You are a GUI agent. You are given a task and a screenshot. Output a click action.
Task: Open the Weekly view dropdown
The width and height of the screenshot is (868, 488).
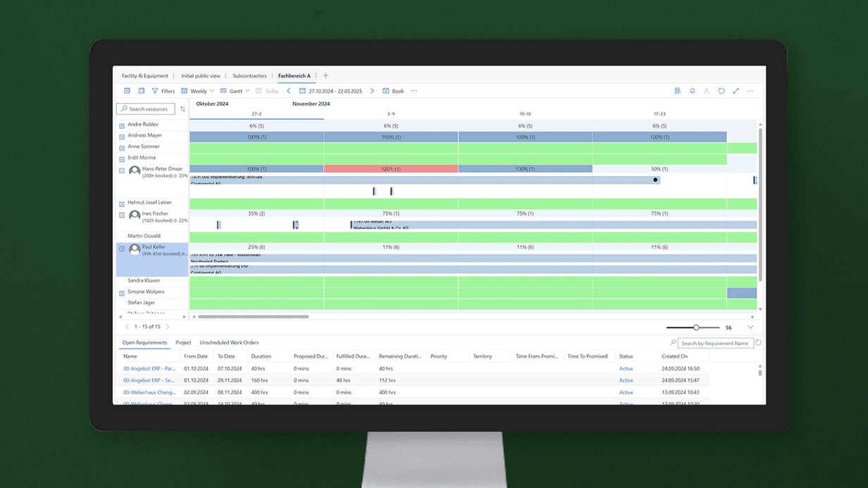coord(197,91)
